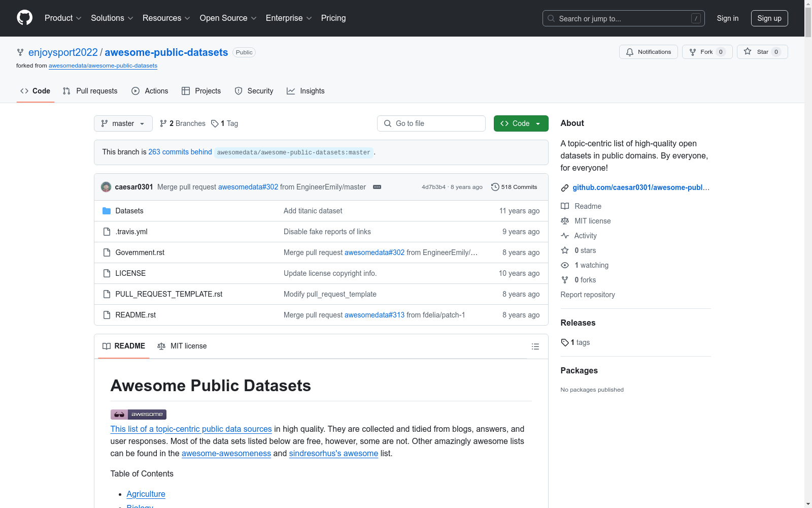Click the bell icon in Notifications
The height and width of the screenshot is (508, 812).
630,52
